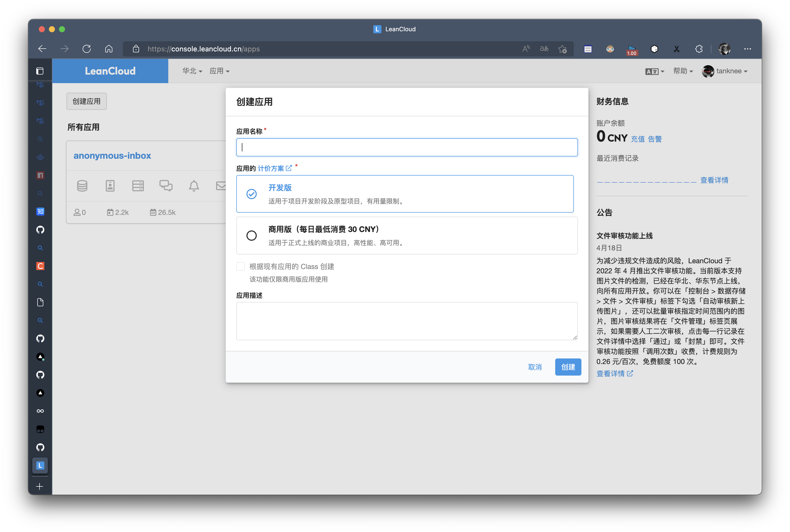This screenshot has height=532, width=790.
Task: Go to browser home page icon
Action: pyautogui.click(x=109, y=49)
